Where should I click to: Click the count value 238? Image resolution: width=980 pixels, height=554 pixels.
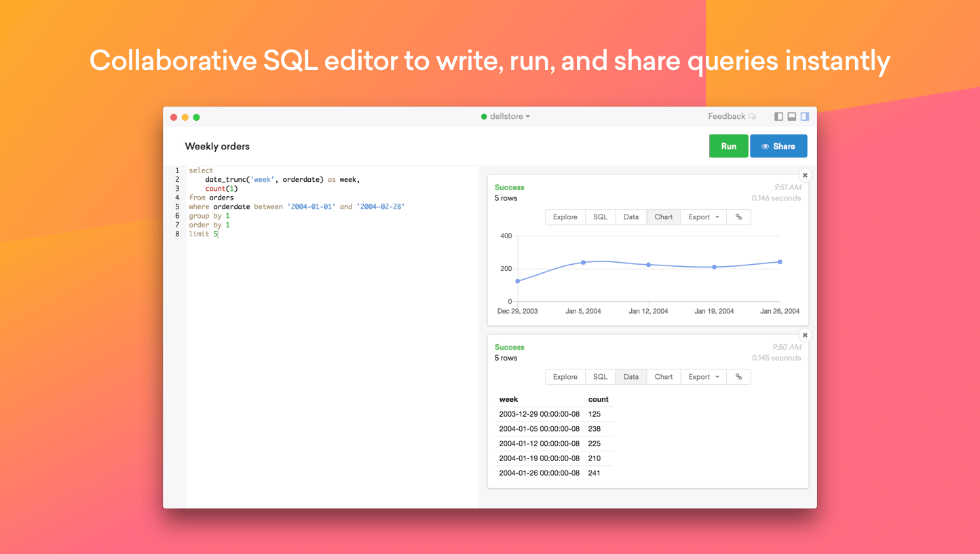coord(595,429)
